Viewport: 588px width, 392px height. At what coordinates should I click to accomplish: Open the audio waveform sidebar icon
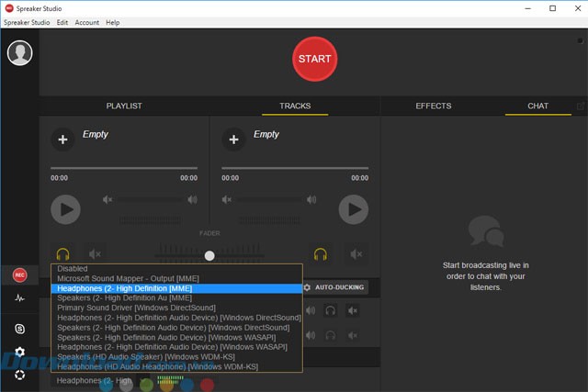click(x=19, y=298)
